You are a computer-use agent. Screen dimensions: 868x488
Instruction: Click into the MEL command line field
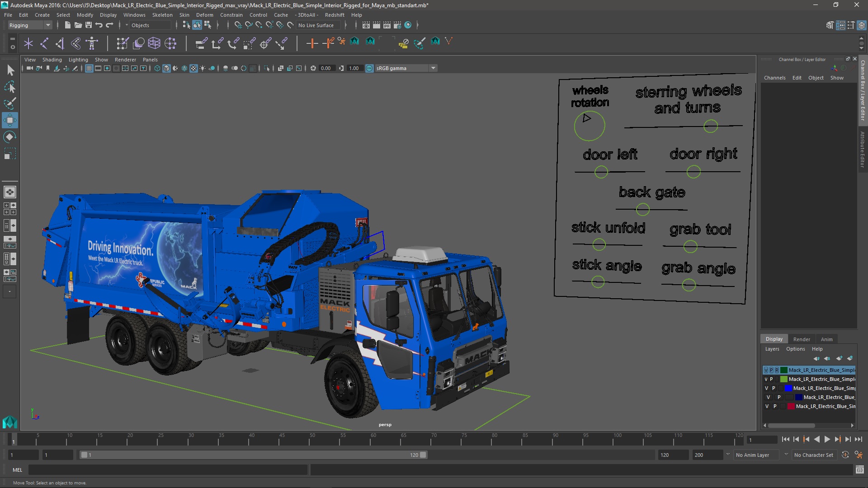(x=168, y=470)
